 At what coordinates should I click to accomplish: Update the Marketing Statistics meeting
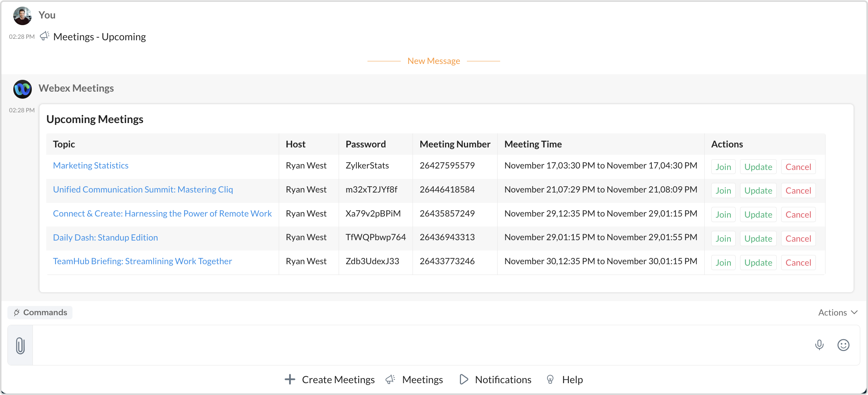(x=758, y=167)
